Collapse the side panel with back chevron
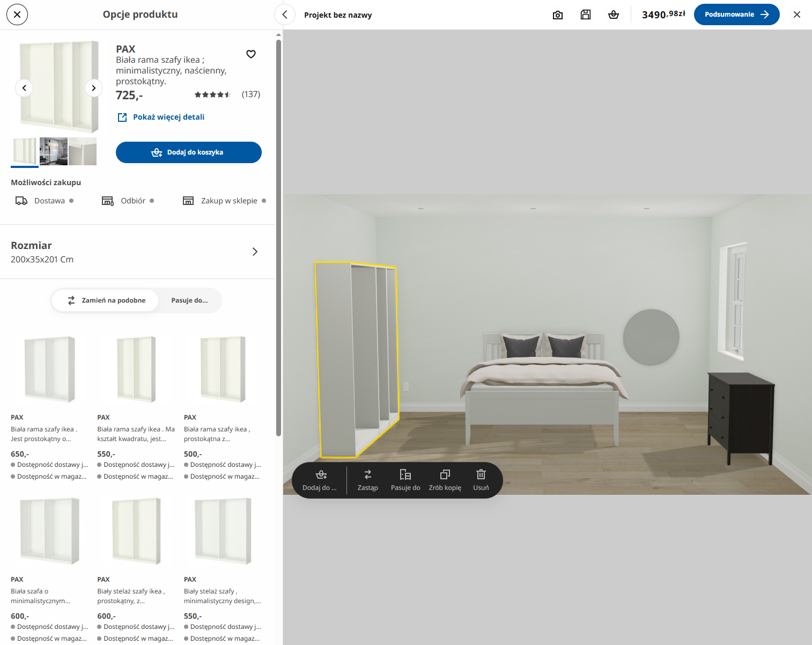This screenshot has width=812, height=645. click(x=285, y=15)
